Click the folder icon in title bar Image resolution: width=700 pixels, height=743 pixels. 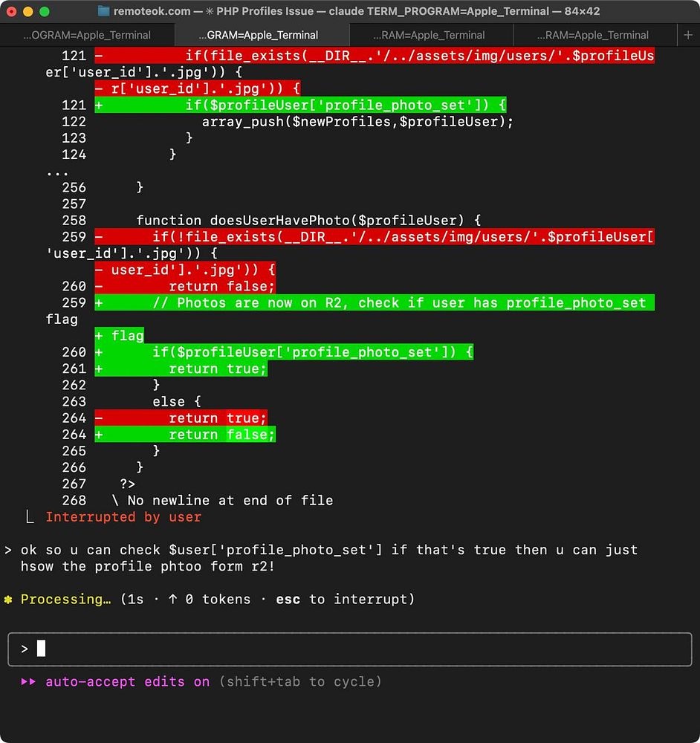[103, 11]
